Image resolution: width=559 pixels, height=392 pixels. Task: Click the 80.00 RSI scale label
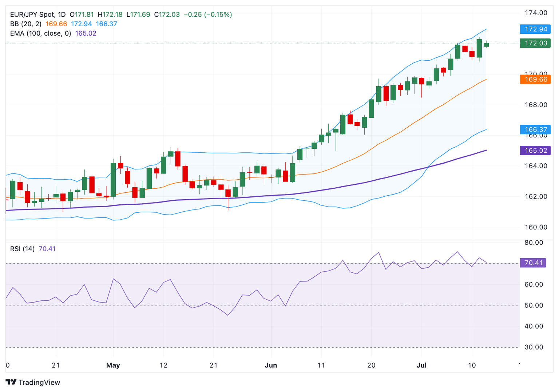coord(534,243)
